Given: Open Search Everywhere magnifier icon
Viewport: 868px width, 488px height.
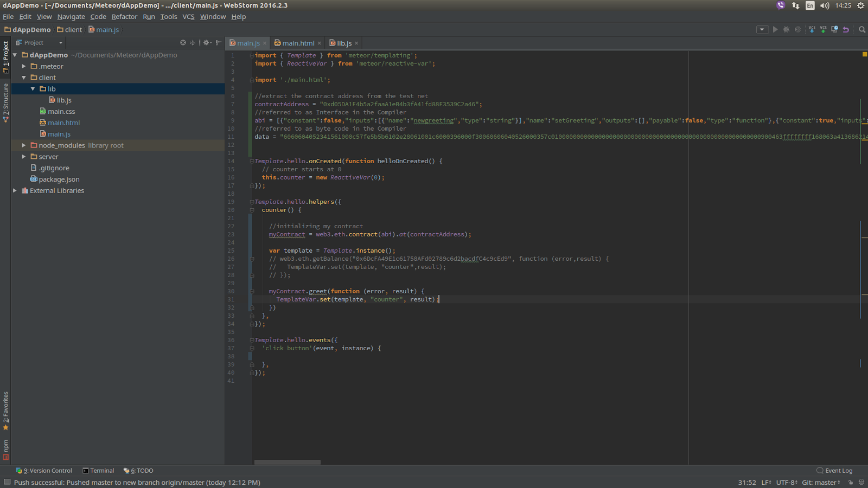Looking at the screenshot, I should (862, 30).
